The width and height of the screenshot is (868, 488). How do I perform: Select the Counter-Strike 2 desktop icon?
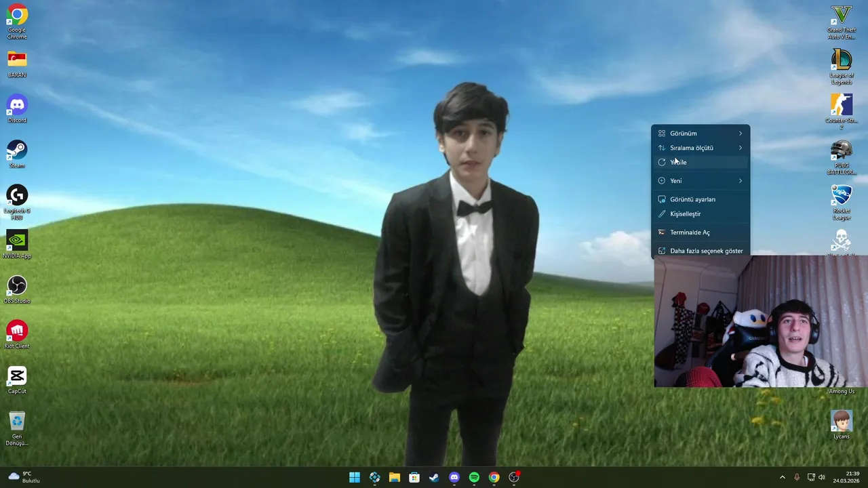click(842, 112)
